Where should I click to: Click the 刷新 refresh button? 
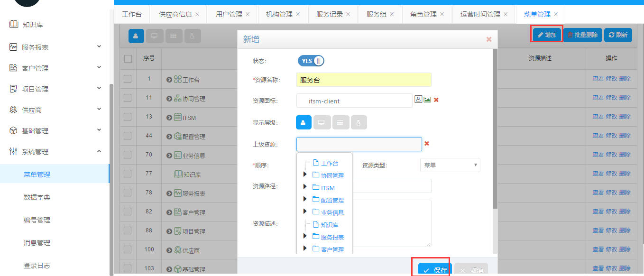click(618, 35)
